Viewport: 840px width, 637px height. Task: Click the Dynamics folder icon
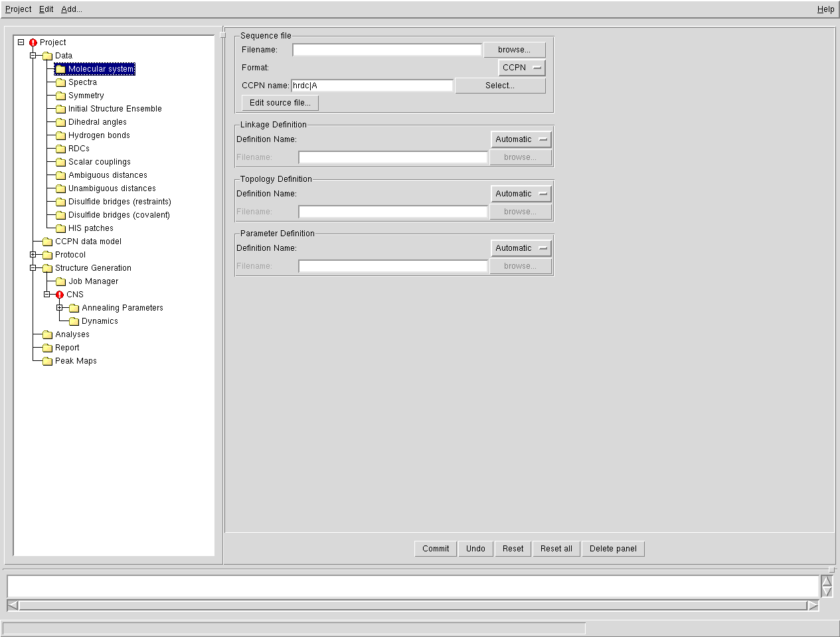pos(74,321)
